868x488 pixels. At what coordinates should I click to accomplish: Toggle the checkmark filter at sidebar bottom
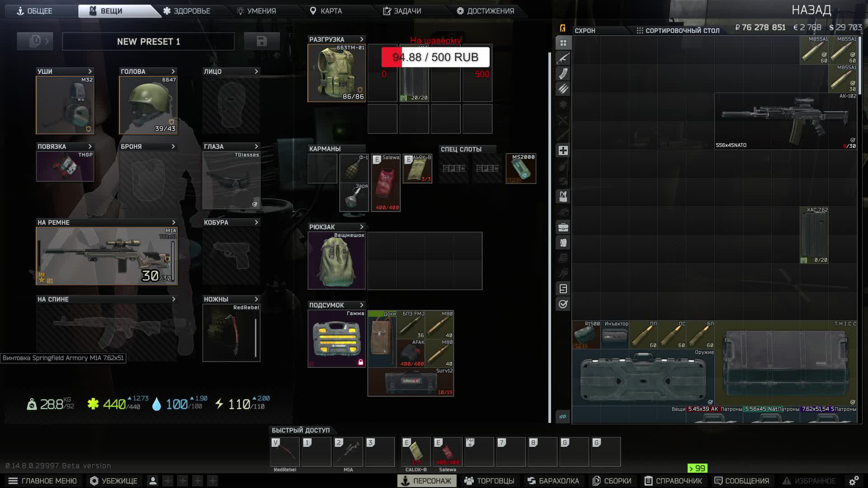pyautogui.click(x=563, y=304)
